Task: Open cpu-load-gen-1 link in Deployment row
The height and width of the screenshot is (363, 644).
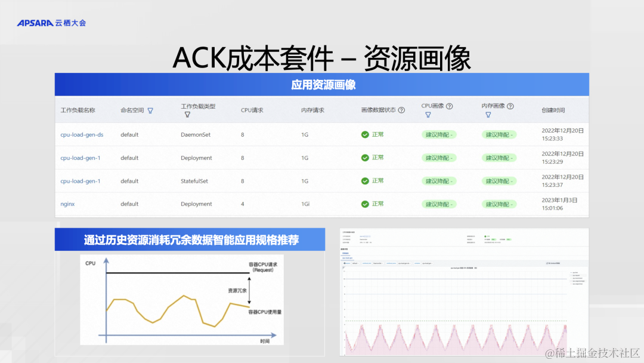Action: [x=80, y=158]
